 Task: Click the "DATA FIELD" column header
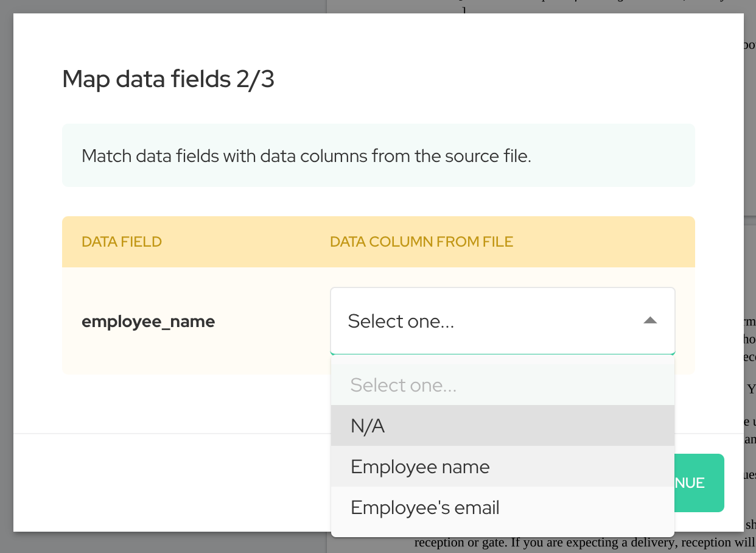pyautogui.click(x=121, y=241)
